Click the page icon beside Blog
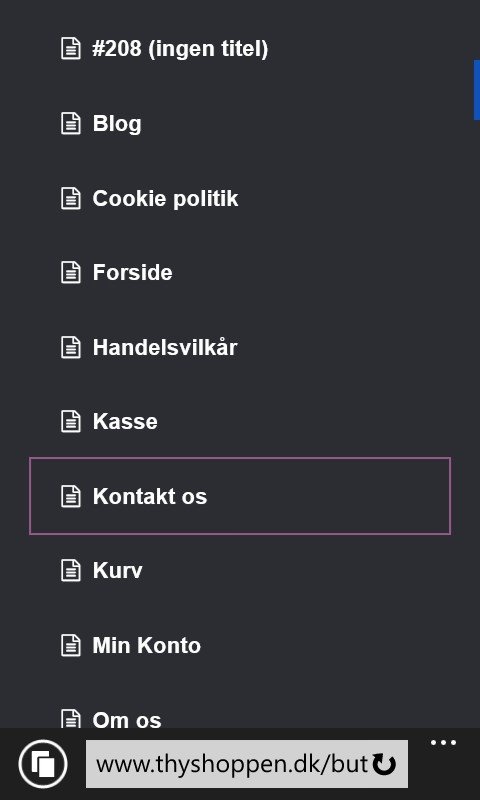This screenshot has width=480, height=800. pos(71,123)
